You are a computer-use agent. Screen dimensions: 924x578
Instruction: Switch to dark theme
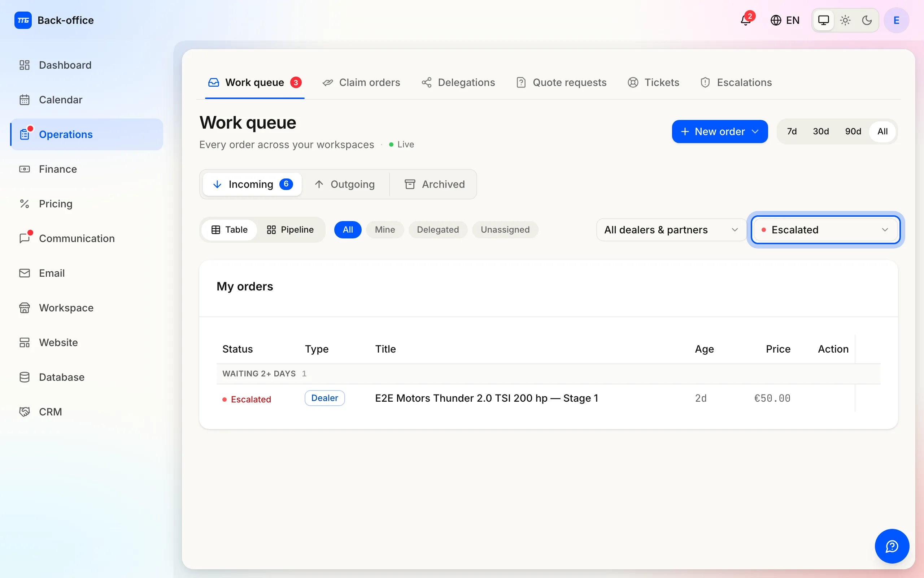coord(867,20)
